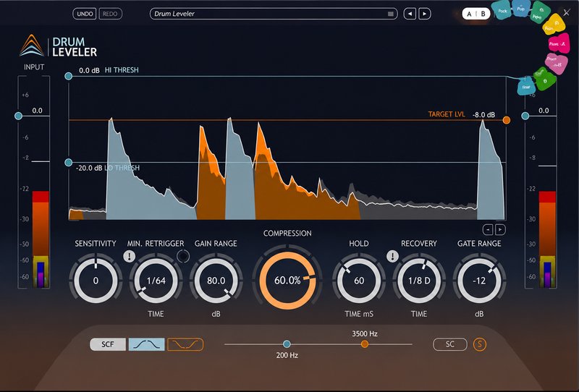This screenshot has height=392, width=579.
Task: Click the Drum Leveler logo
Action: coord(58,46)
